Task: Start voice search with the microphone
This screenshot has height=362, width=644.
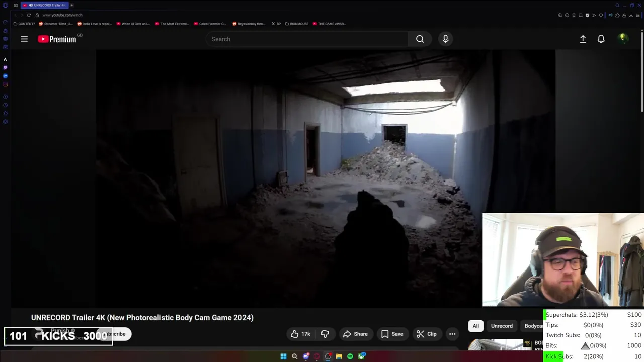Action: 445,39
